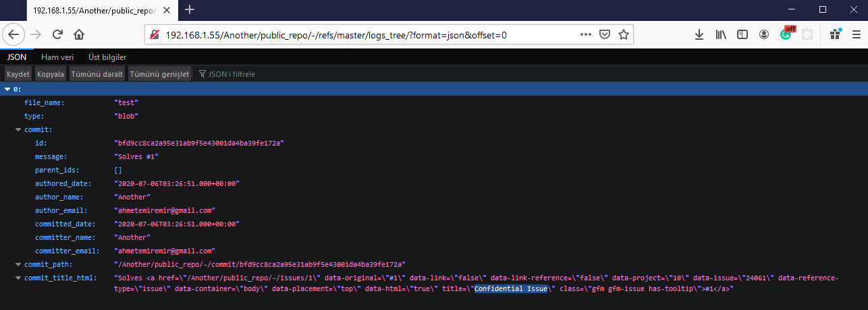Viewport: 868px width, 310px height.
Task: Open the home page
Action: point(79,34)
